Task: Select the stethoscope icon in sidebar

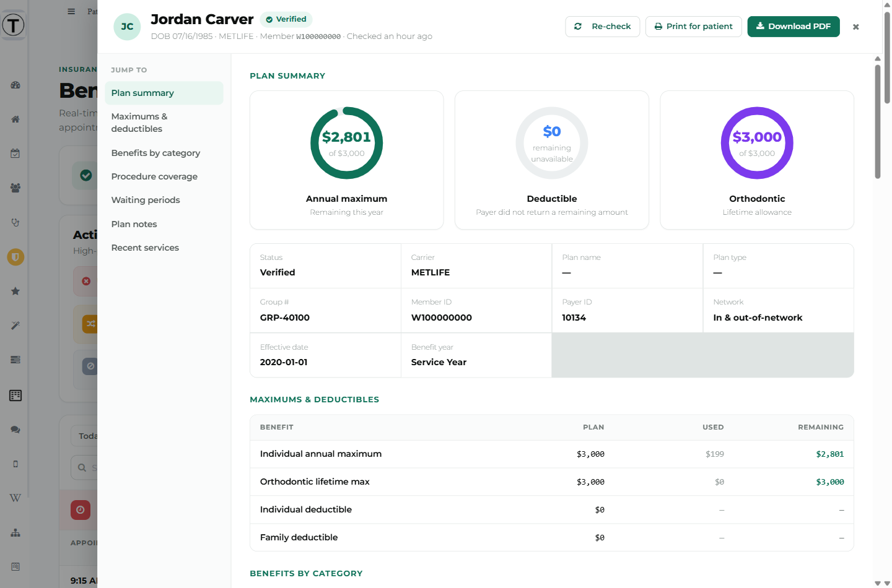Action: 15,222
